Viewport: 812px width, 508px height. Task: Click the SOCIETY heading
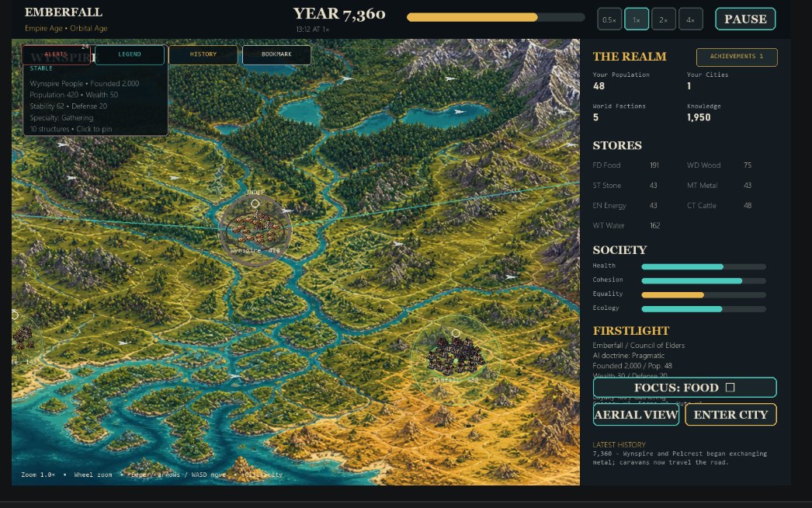click(x=619, y=250)
